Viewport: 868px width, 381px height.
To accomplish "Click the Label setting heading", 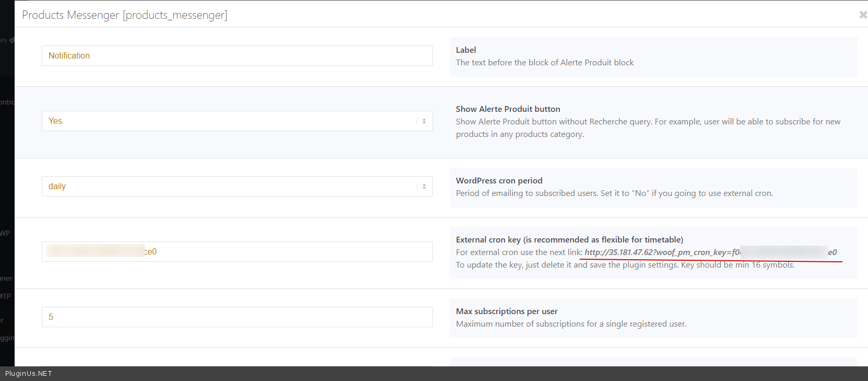I will (x=466, y=50).
